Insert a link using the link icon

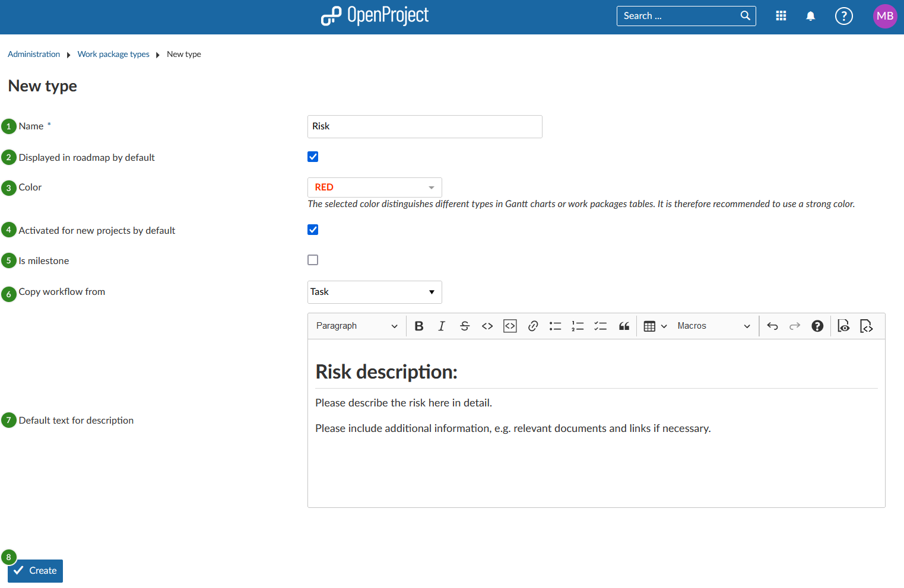tap(533, 326)
